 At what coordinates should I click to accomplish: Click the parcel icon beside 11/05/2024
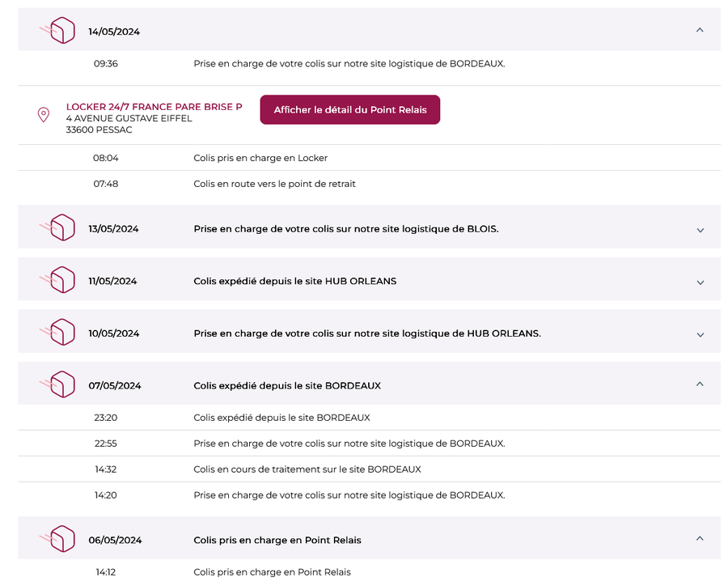[59, 281]
